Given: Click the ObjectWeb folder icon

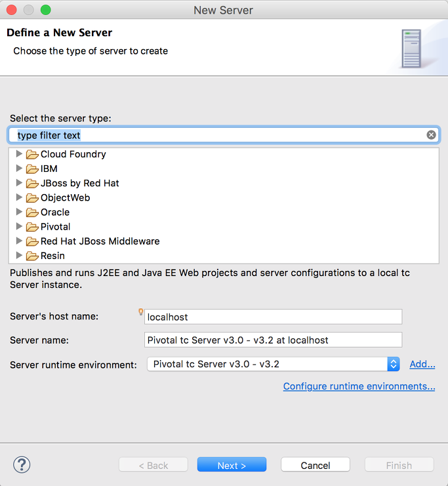Looking at the screenshot, I should click(x=32, y=198).
